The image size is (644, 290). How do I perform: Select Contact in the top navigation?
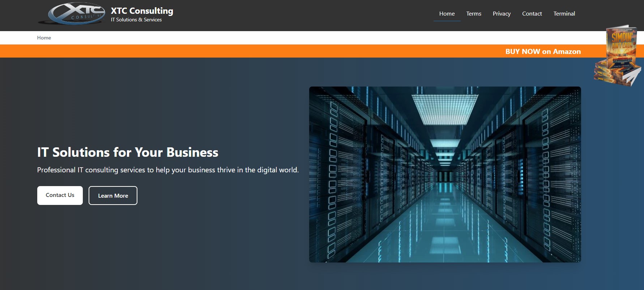[x=532, y=14]
